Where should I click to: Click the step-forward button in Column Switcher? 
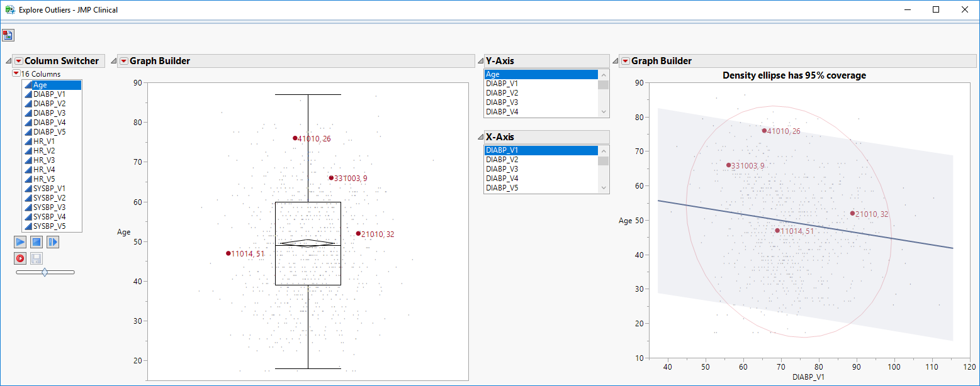[53, 242]
